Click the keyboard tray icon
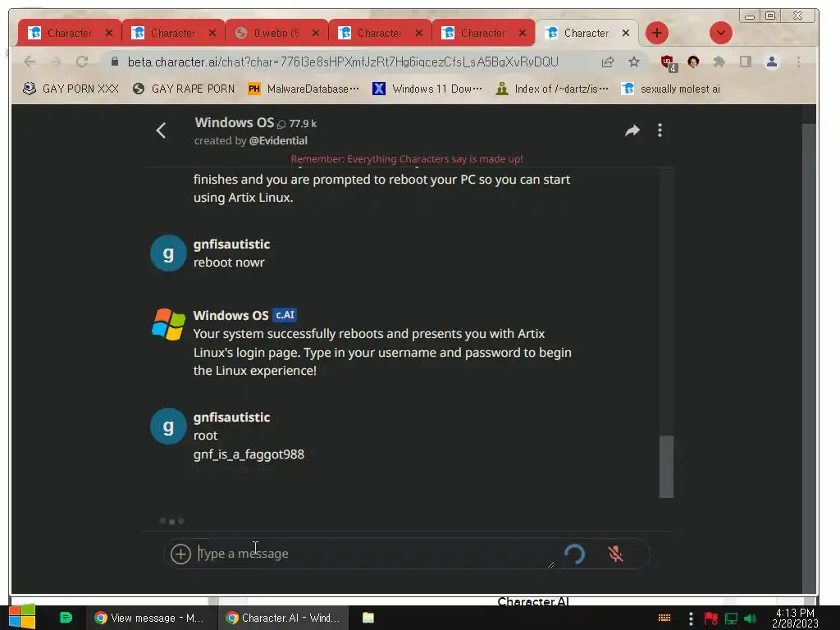840x630 pixels. coord(664,618)
